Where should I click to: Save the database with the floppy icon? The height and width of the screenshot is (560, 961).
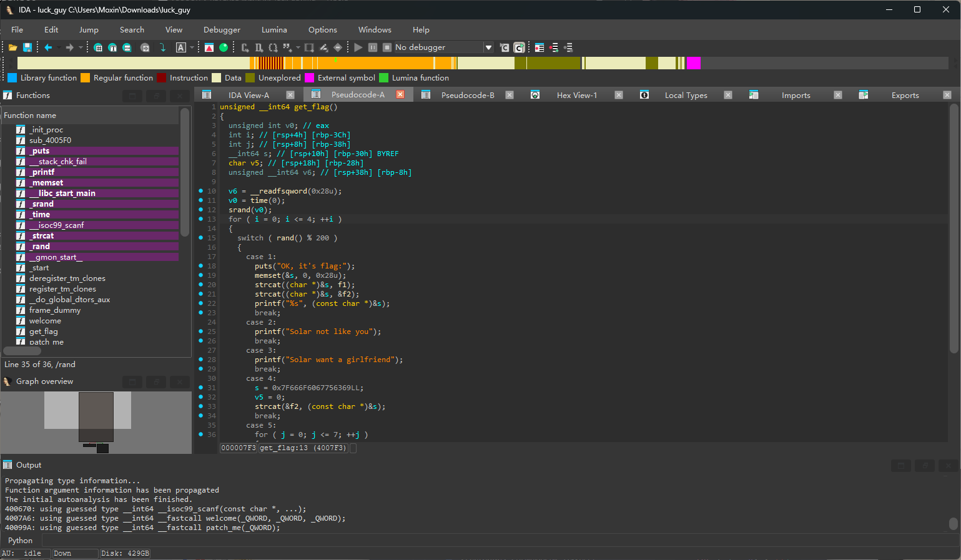click(27, 47)
